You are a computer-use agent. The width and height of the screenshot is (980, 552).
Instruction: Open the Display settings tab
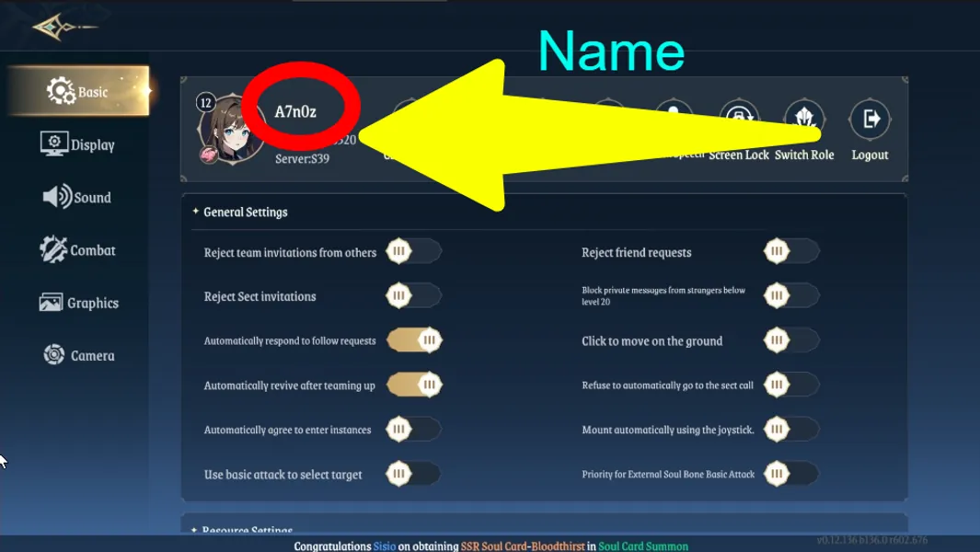click(x=77, y=144)
